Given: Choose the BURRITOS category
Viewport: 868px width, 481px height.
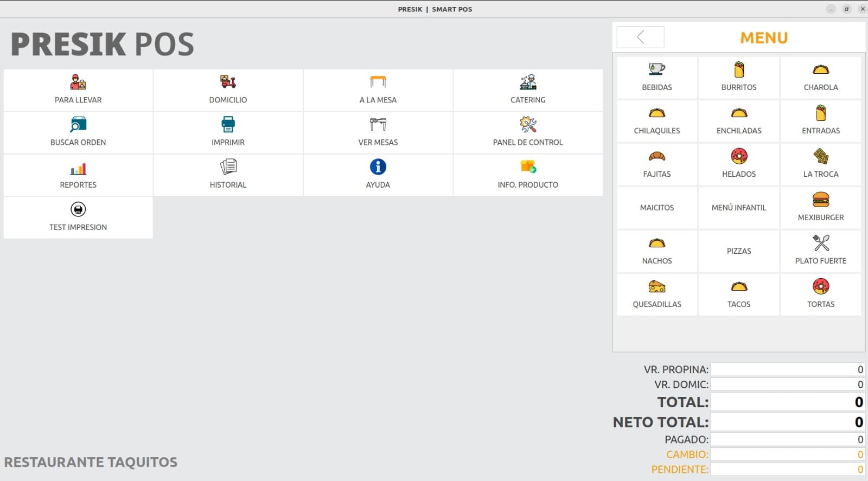Looking at the screenshot, I should (x=739, y=78).
